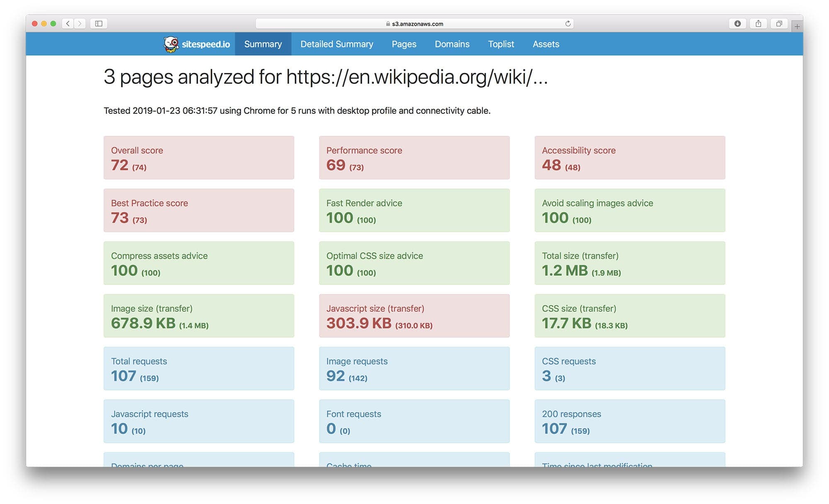Image resolution: width=829 pixels, height=504 pixels.
Task: Click the browser forward arrow
Action: (80, 24)
